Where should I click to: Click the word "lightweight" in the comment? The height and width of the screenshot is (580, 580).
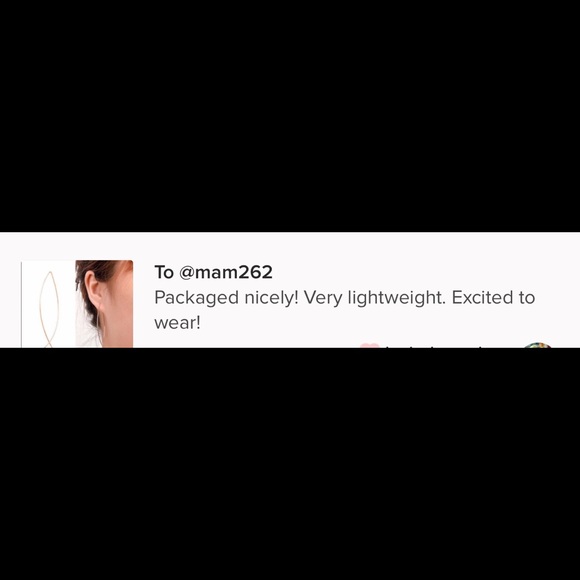point(397,298)
